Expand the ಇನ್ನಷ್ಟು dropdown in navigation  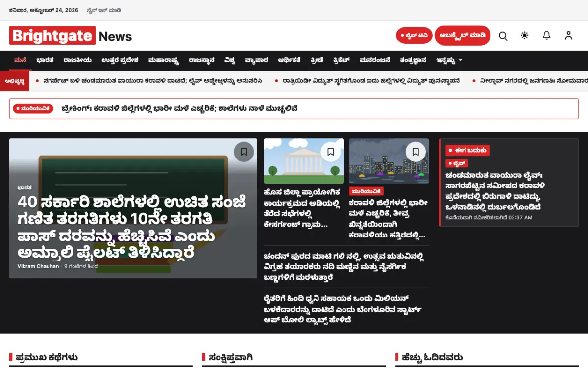click(449, 60)
